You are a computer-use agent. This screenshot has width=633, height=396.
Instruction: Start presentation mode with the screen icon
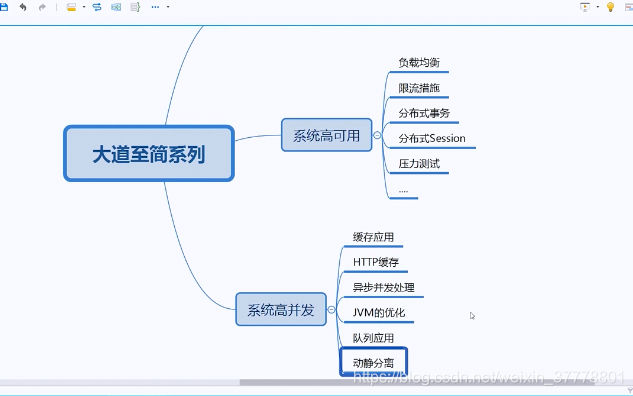585,7
